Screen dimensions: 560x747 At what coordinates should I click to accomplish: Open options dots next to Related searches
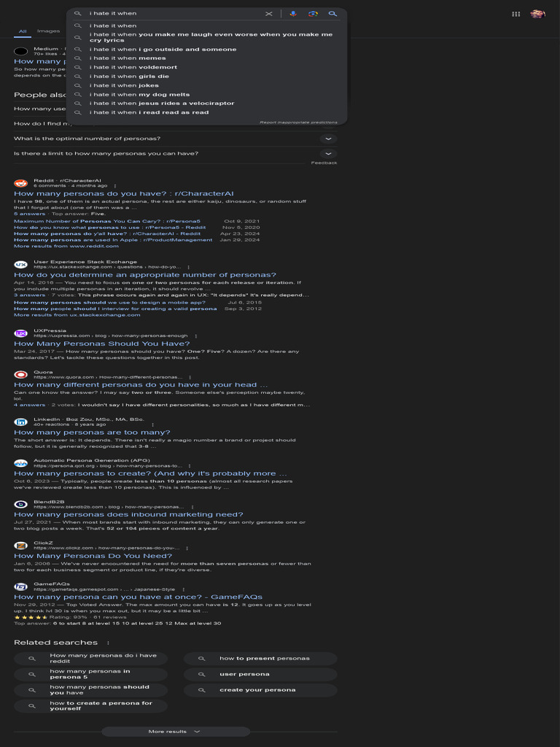108,643
